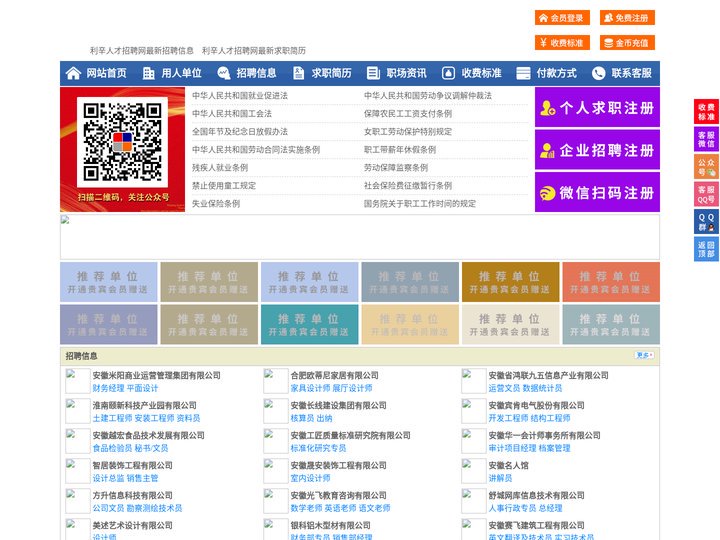Click the phone icon next to 联系客服

pos(598,73)
